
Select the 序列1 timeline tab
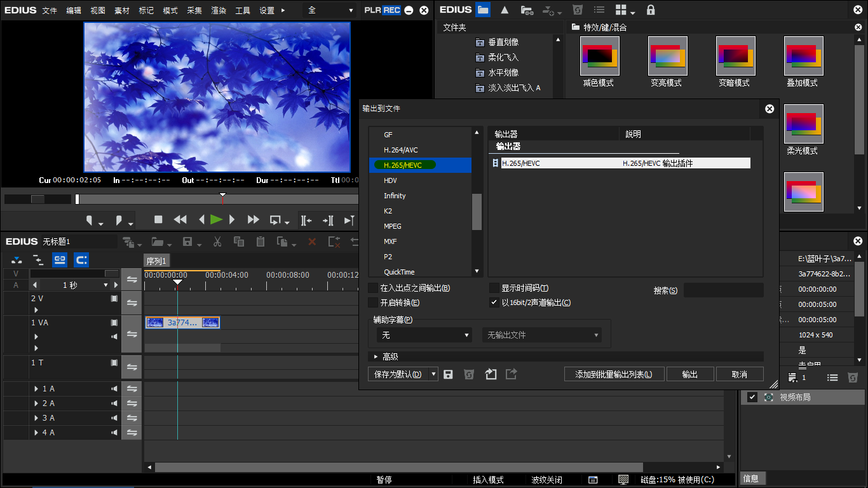(x=156, y=261)
